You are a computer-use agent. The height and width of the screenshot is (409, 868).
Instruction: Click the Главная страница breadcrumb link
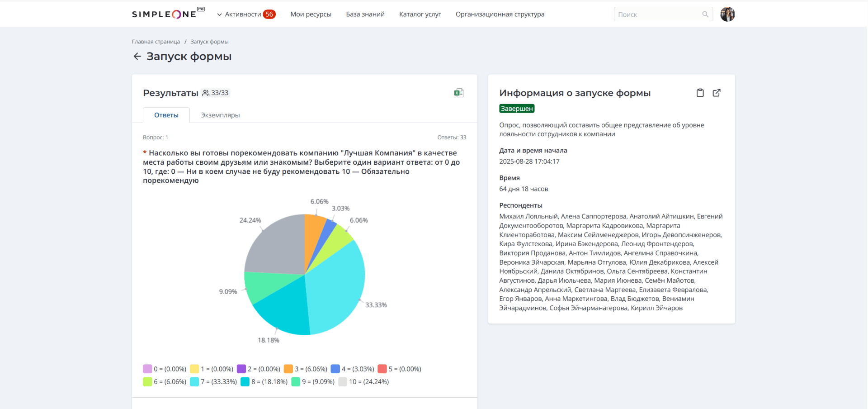click(x=156, y=42)
